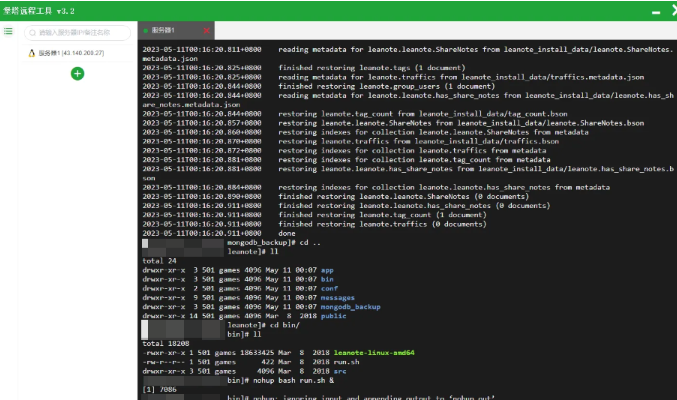This screenshot has height=400, width=677.
Task: Click the 'cd bin/' command text
Action: 285,325
